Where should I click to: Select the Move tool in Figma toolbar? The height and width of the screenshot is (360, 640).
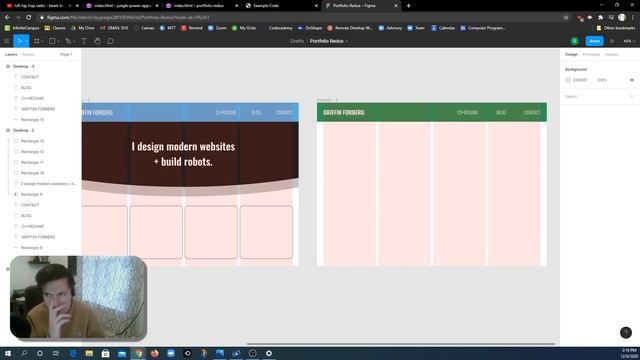coord(19,41)
